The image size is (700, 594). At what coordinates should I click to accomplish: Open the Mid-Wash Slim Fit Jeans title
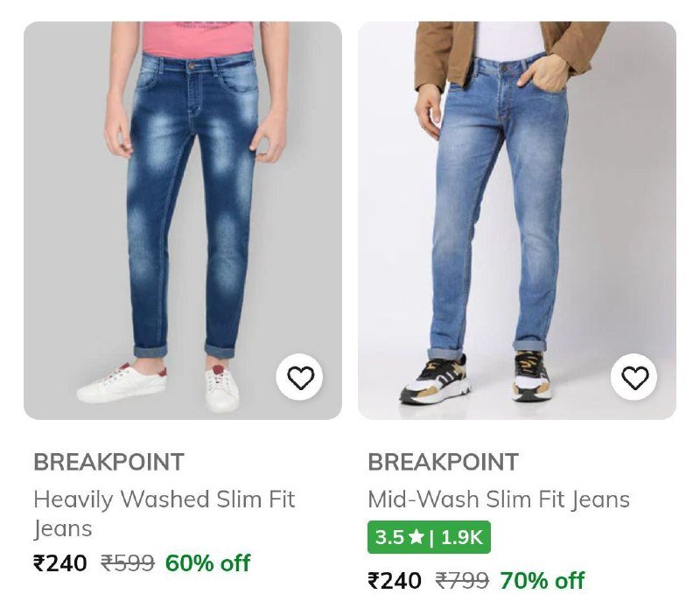(499, 500)
